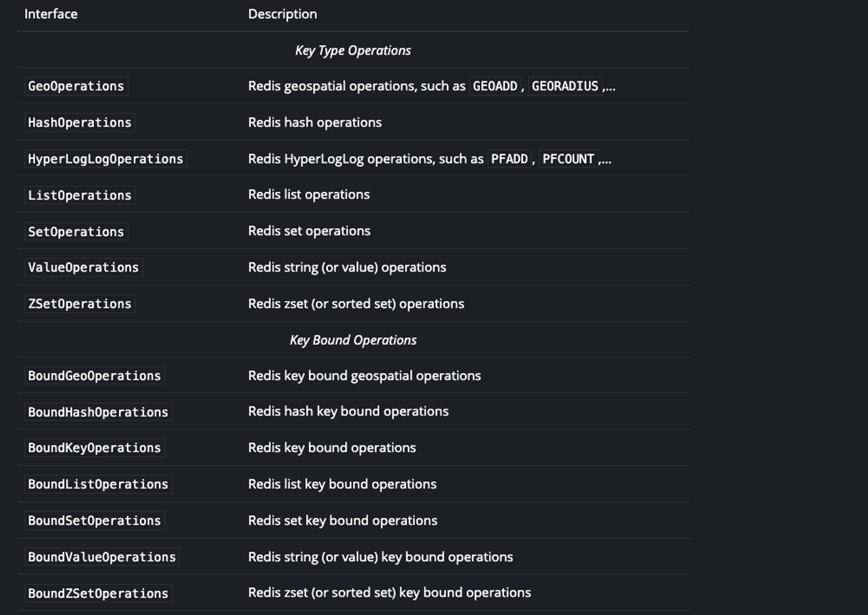Click the BoundSetOperations interface name
This screenshot has width=868, height=615.
click(94, 520)
